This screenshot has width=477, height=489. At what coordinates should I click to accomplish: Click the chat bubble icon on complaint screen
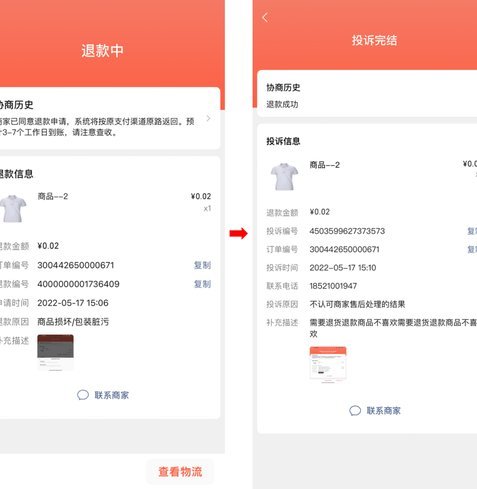tap(355, 410)
